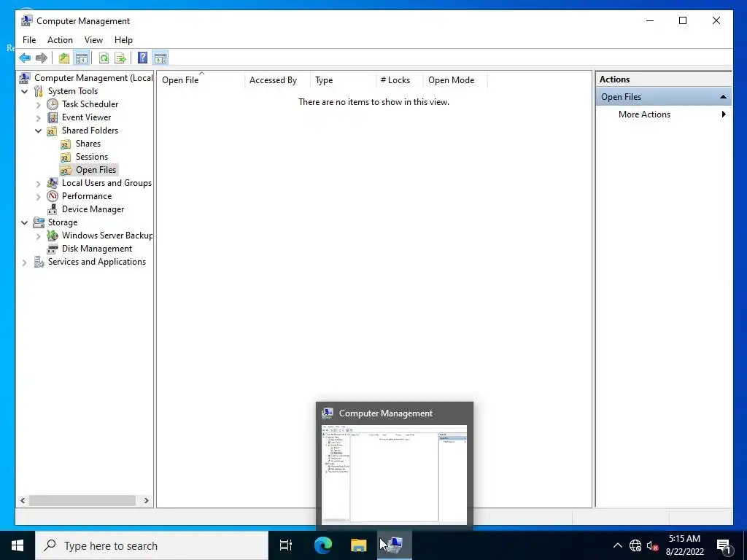The height and width of the screenshot is (560, 747).
Task: Click the Export List toolbar icon
Action: [120, 58]
